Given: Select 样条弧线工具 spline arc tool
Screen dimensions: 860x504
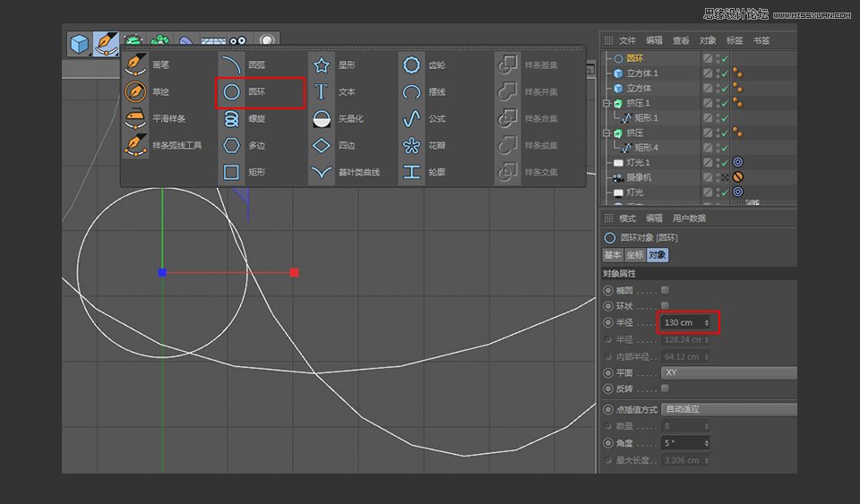Looking at the screenshot, I should (x=163, y=145).
